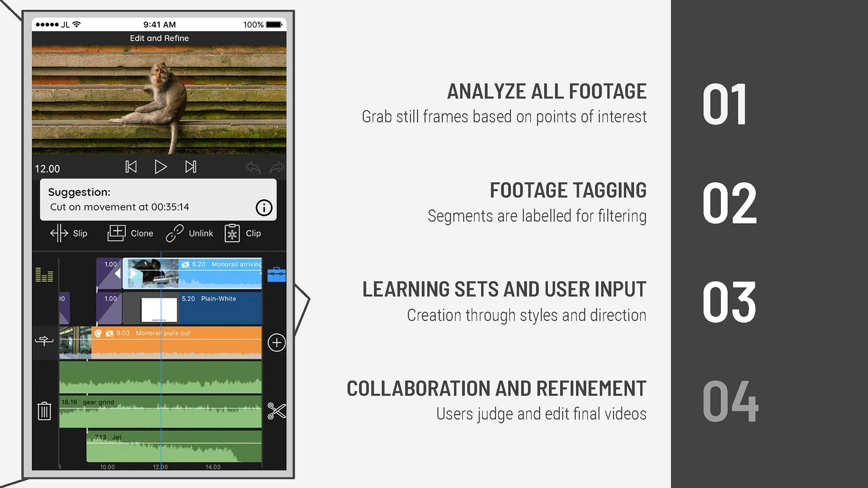Select the Plain-White clip
Screen dimensions: 868x488
(x=217, y=308)
